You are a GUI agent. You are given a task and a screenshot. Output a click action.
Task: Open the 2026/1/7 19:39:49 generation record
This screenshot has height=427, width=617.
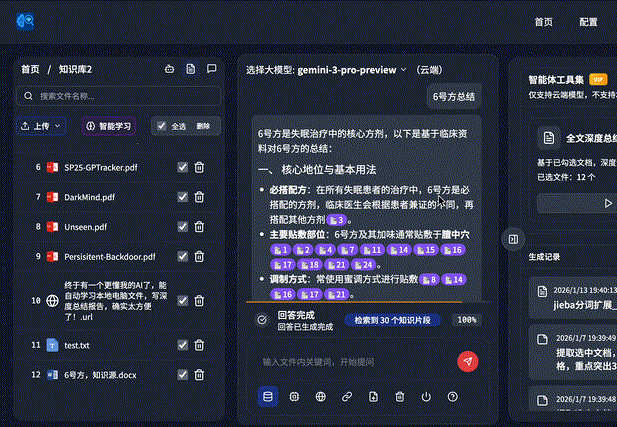573,352
